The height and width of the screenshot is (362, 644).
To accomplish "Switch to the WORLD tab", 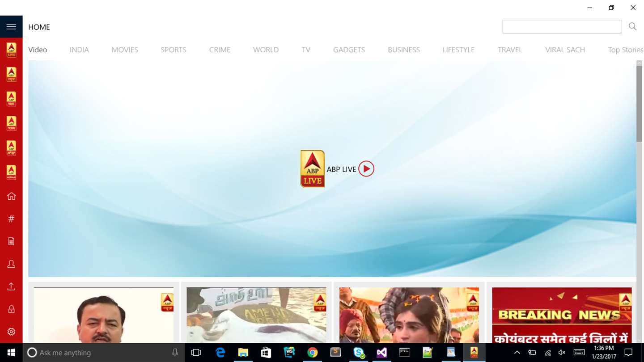I will [x=266, y=50].
